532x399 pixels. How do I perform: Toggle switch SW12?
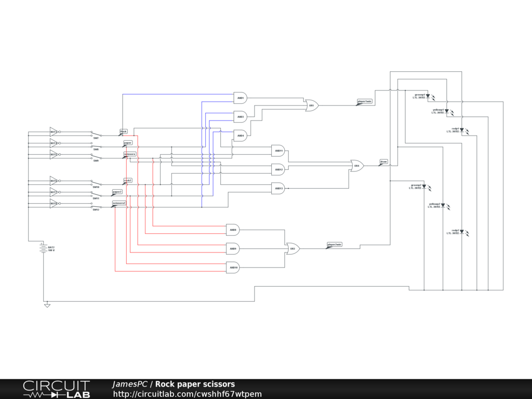pos(96,206)
